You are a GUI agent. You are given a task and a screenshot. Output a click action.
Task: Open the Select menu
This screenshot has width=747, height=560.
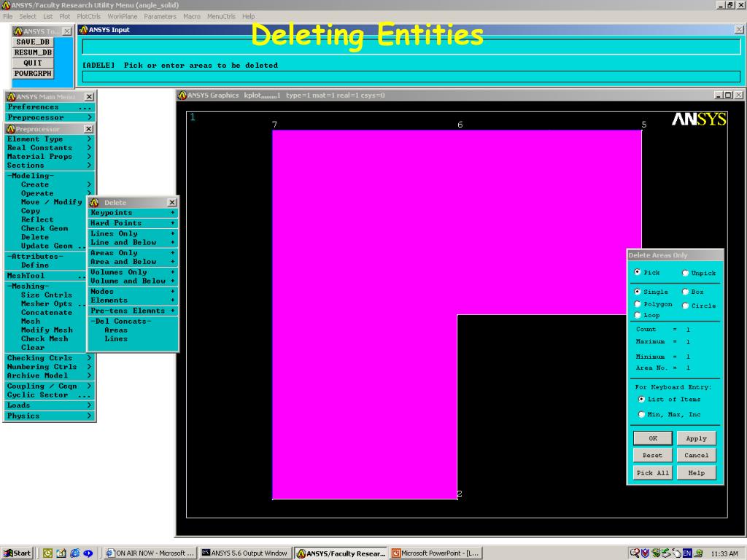27,16
